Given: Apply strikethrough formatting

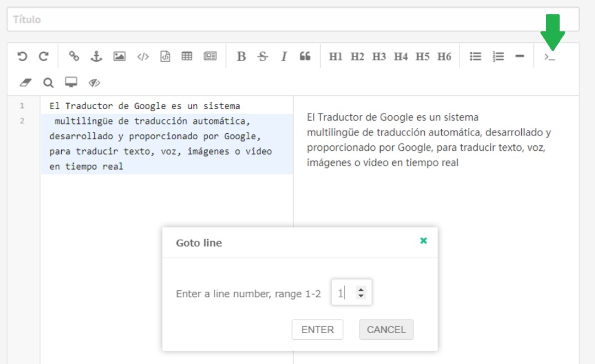Looking at the screenshot, I should [262, 57].
